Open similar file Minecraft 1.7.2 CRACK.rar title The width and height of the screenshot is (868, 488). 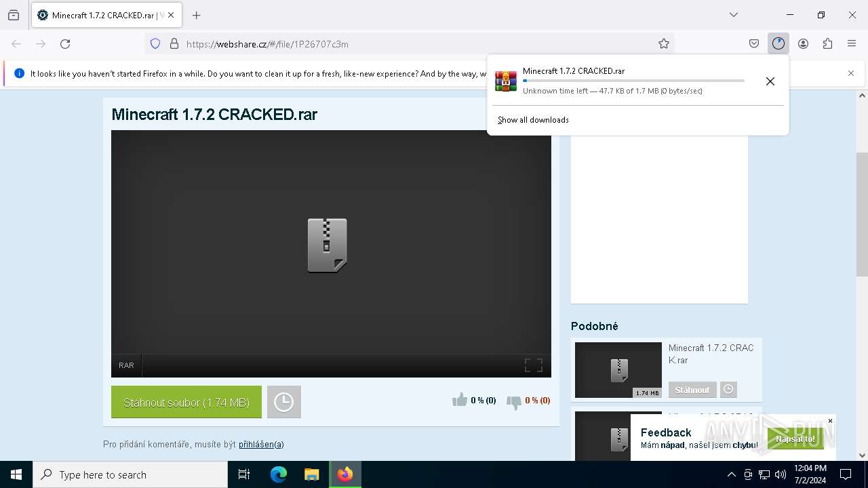click(x=711, y=354)
